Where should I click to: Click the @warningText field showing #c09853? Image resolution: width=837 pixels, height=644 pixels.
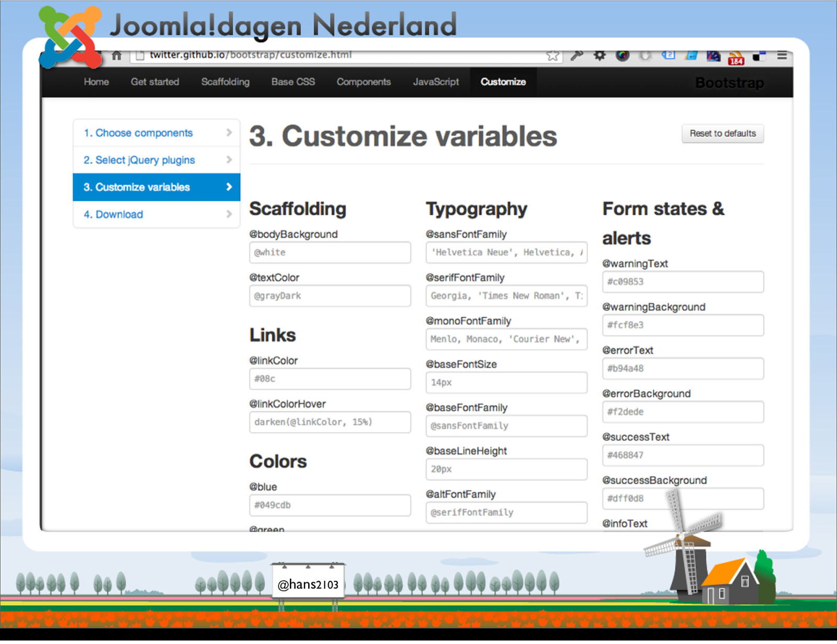click(x=683, y=282)
